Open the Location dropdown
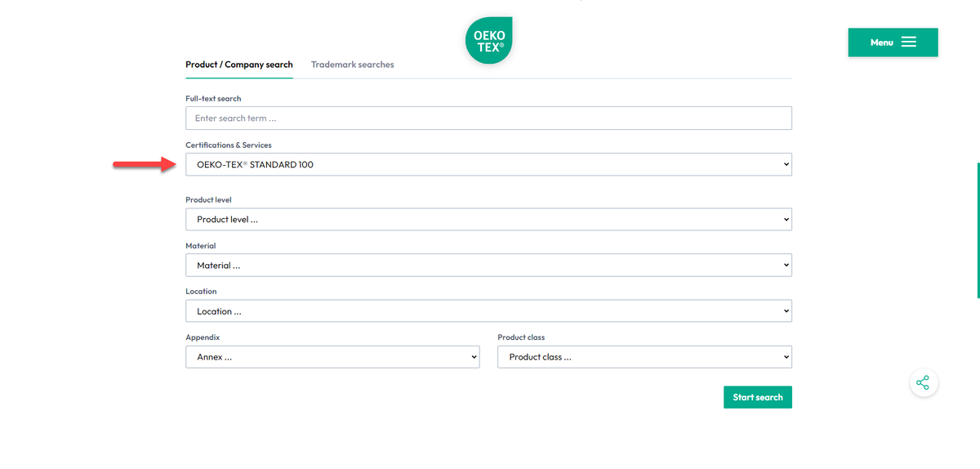The height and width of the screenshot is (469, 980). click(x=488, y=310)
